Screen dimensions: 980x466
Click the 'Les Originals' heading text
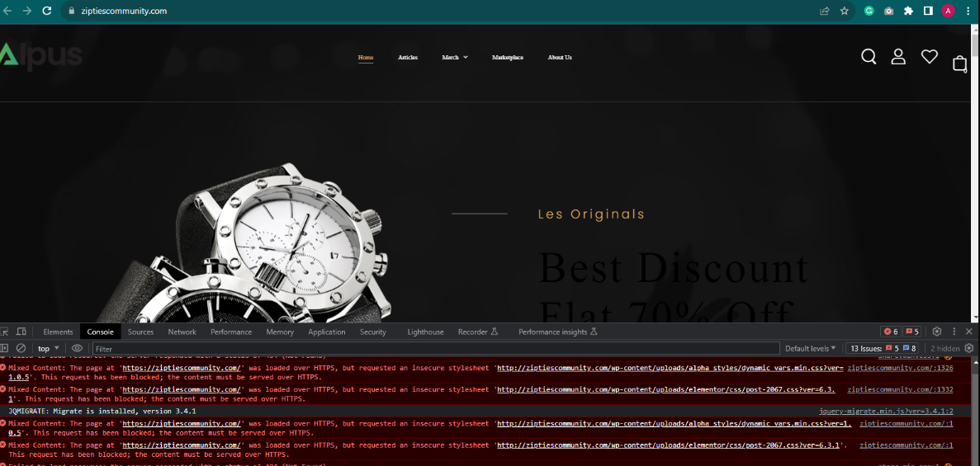point(591,214)
